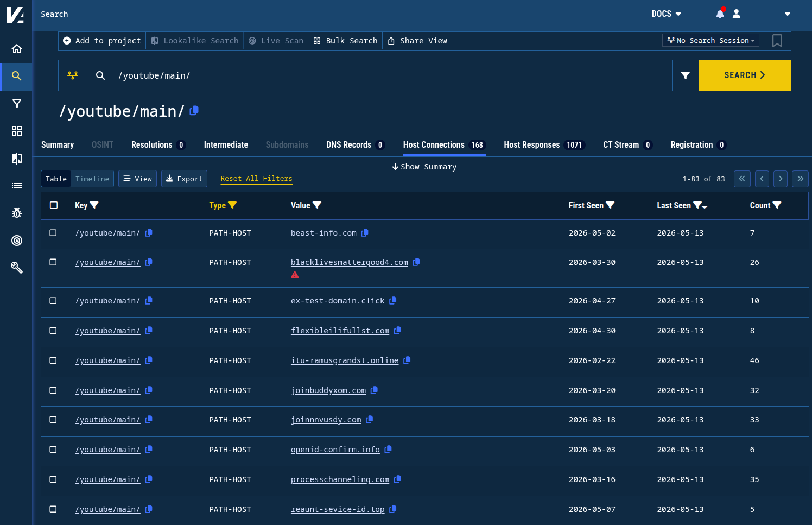This screenshot has height=525, width=812.
Task: Copy the /youtube/main/ heading text
Action: coord(194,111)
